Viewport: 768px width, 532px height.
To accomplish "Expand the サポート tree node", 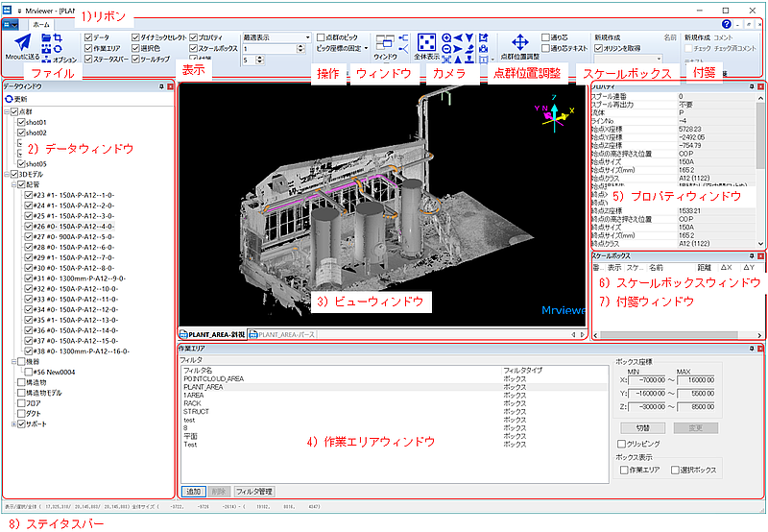I will [x=13, y=424].
